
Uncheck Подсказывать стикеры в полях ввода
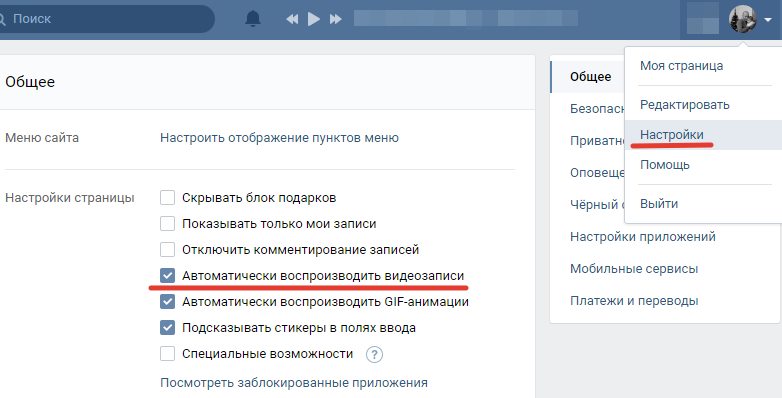pyautogui.click(x=168, y=328)
